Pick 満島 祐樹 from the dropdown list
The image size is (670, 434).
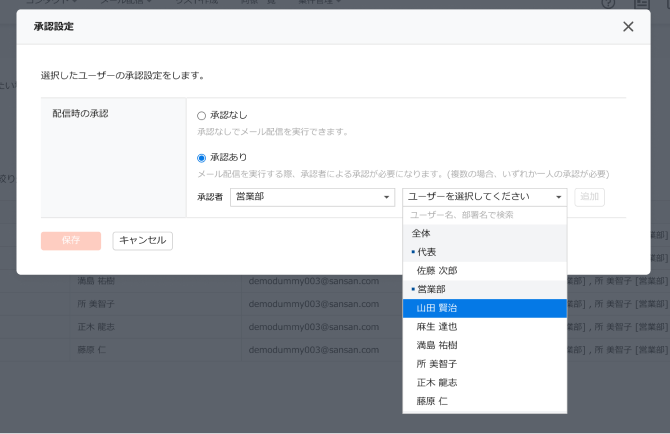484,345
